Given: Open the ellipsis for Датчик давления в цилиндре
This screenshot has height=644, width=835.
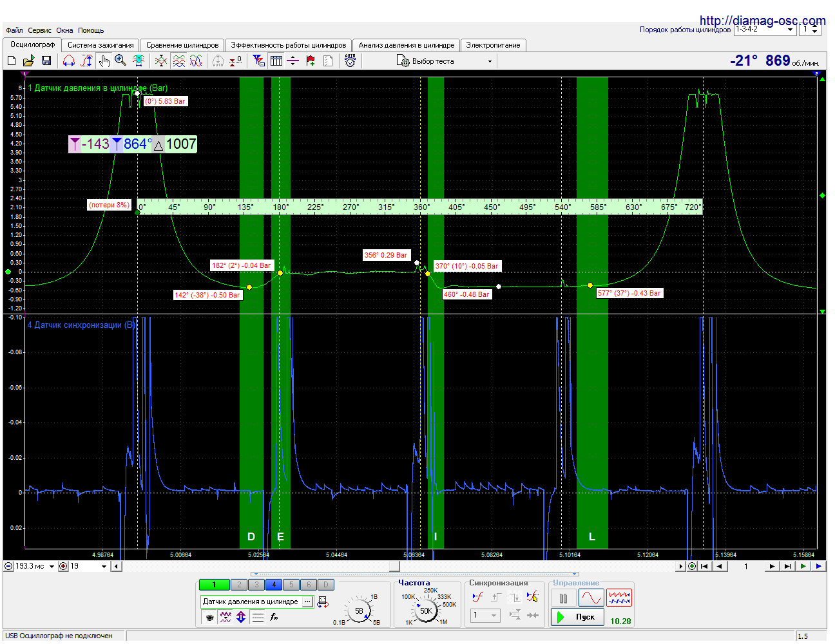Looking at the screenshot, I should pos(307,601).
